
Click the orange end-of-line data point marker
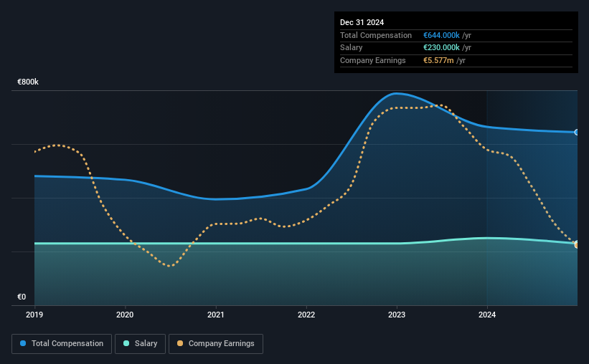pos(576,245)
